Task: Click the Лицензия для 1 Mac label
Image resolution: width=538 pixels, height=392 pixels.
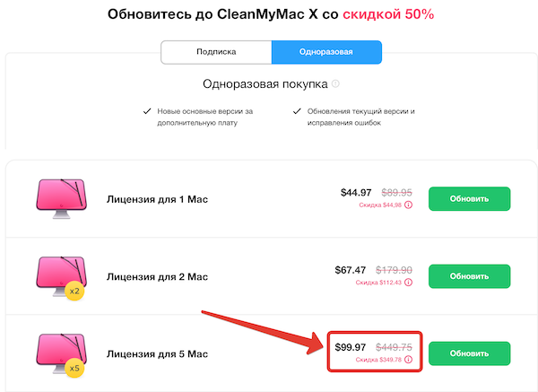Action: pos(157,199)
